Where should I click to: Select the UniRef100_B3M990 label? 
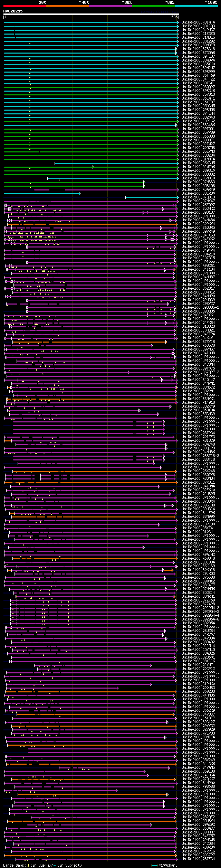tap(198, 517)
